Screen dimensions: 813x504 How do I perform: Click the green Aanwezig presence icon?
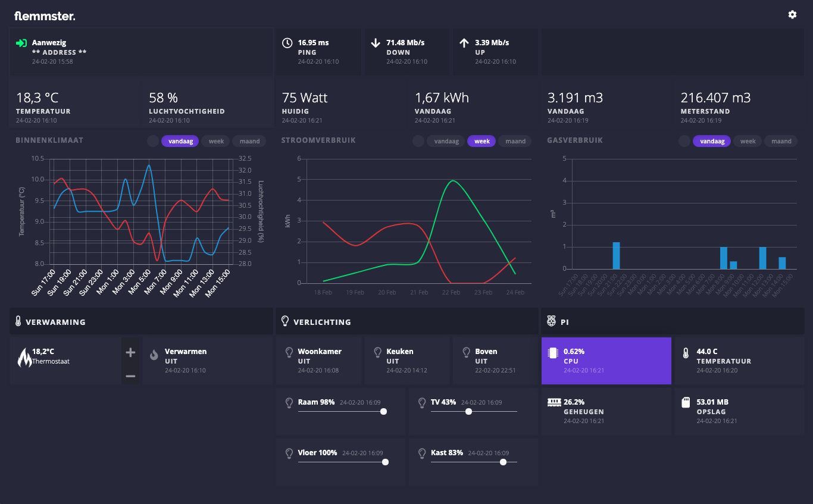pyautogui.click(x=21, y=43)
